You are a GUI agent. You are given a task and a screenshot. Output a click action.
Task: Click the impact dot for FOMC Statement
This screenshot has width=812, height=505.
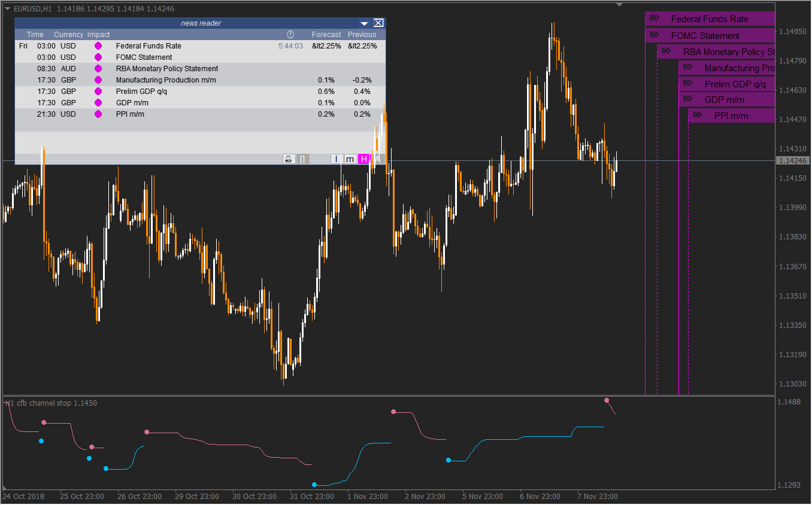[x=98, y=57]
